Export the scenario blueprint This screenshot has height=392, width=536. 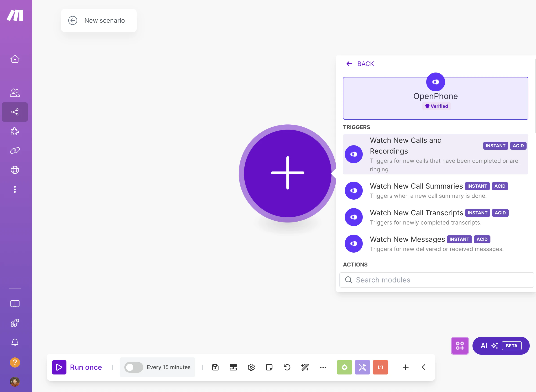coord(233,367)
